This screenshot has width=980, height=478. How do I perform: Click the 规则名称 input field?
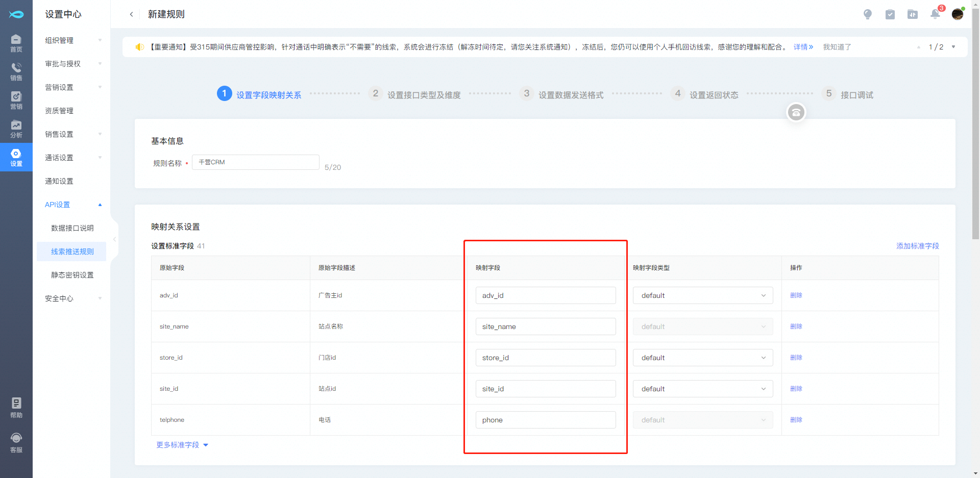click(255, 162)
